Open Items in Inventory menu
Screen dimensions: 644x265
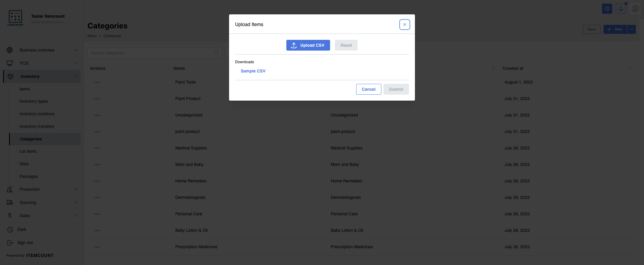point(25,89)
